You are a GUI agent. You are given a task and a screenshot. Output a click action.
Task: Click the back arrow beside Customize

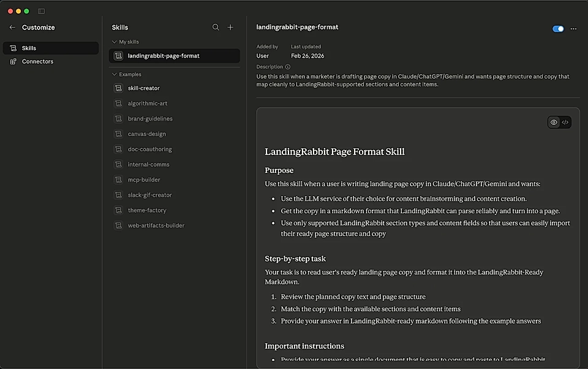(x=12, y=28)
